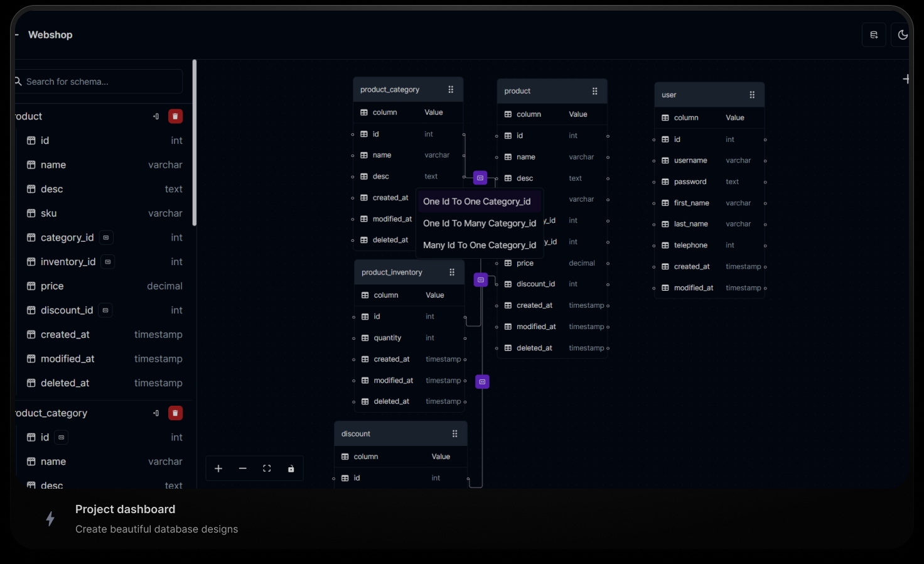This screenshot has height=564, width=924.
Task: Click the discount_id row in product table
Action: (x=552, y=285)
